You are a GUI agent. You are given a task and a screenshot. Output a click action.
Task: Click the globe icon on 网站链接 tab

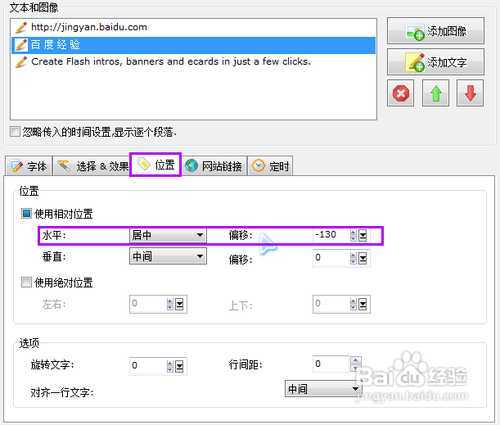(x=191, y=165)
